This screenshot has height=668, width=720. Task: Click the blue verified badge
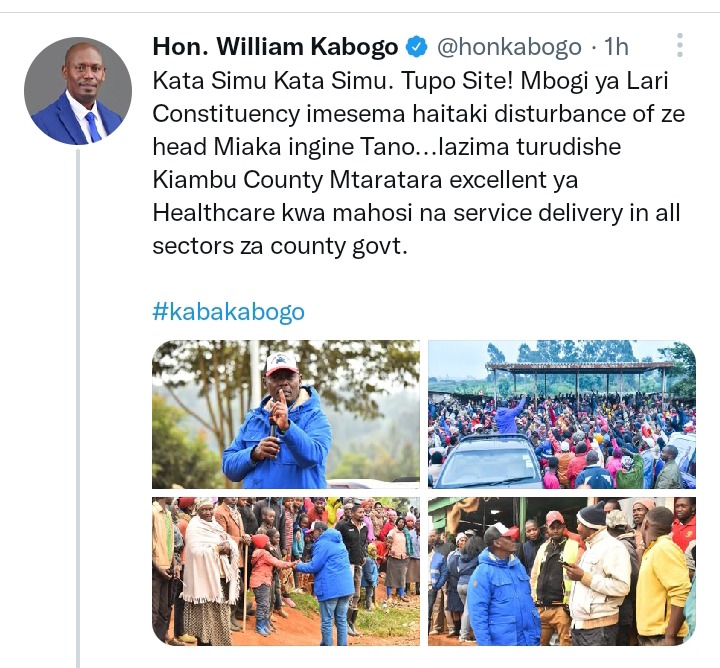(417, 47)
